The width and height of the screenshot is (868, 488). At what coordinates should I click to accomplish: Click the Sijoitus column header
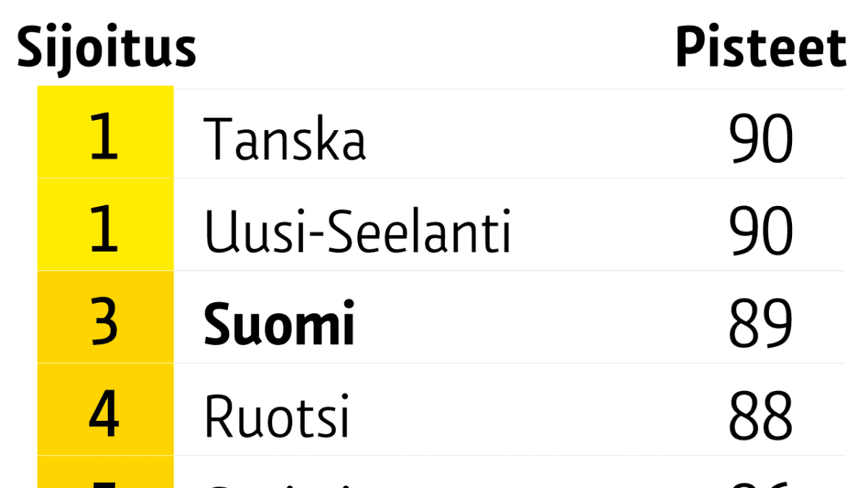[x=106, y=48]
